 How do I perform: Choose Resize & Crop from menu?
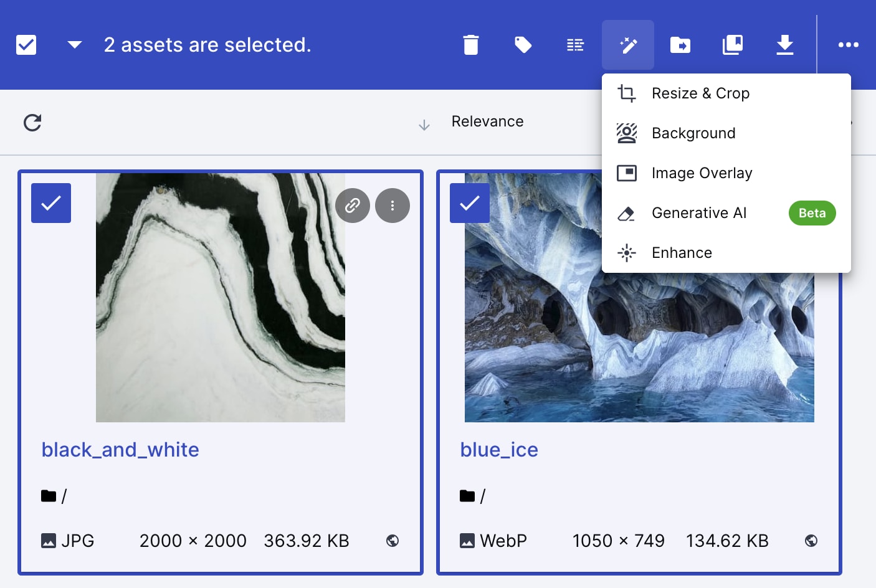click(x=726, y=93)
